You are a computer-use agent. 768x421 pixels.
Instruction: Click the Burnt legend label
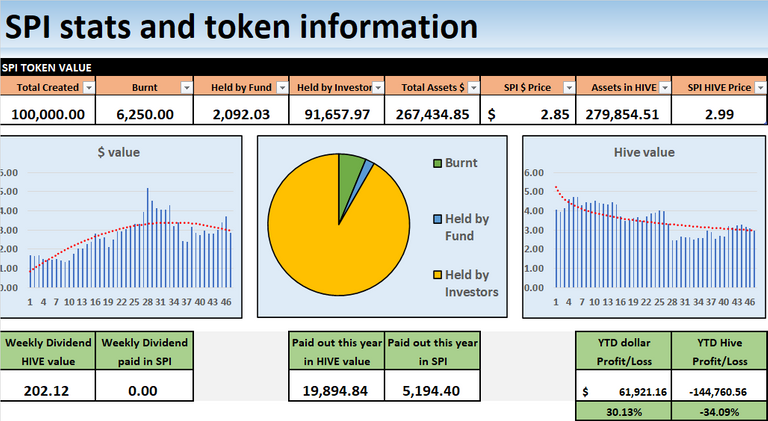coord(461,163)
